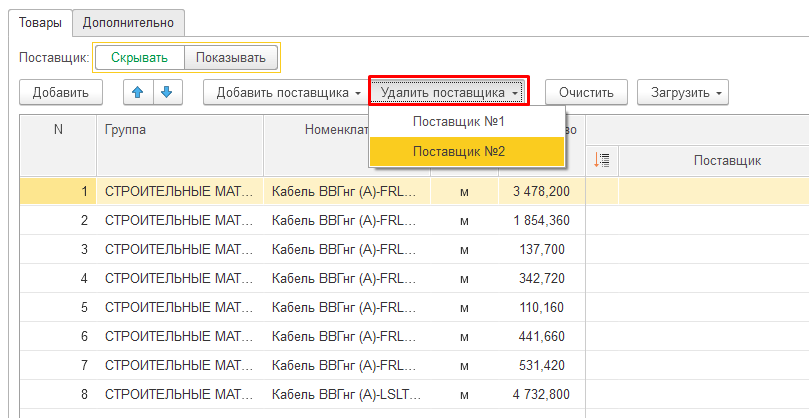Open the Добавить поставщика dropdown

(288, 93)
